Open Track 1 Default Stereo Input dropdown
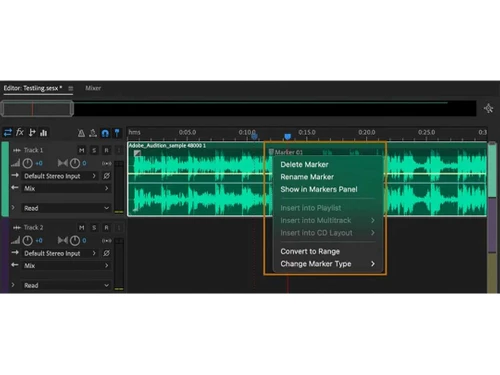The height and width of the screenshot is (375, 500). [x=60, y=176]
